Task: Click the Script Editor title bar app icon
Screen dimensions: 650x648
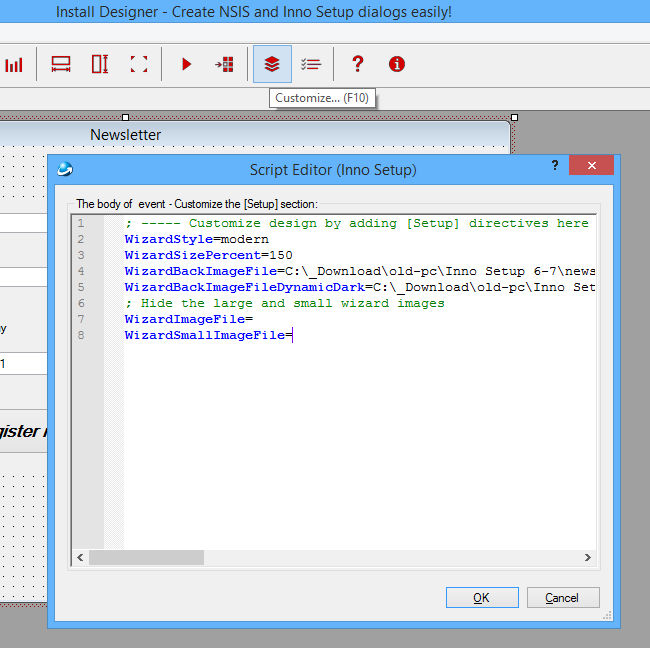Action: point(65,169)
